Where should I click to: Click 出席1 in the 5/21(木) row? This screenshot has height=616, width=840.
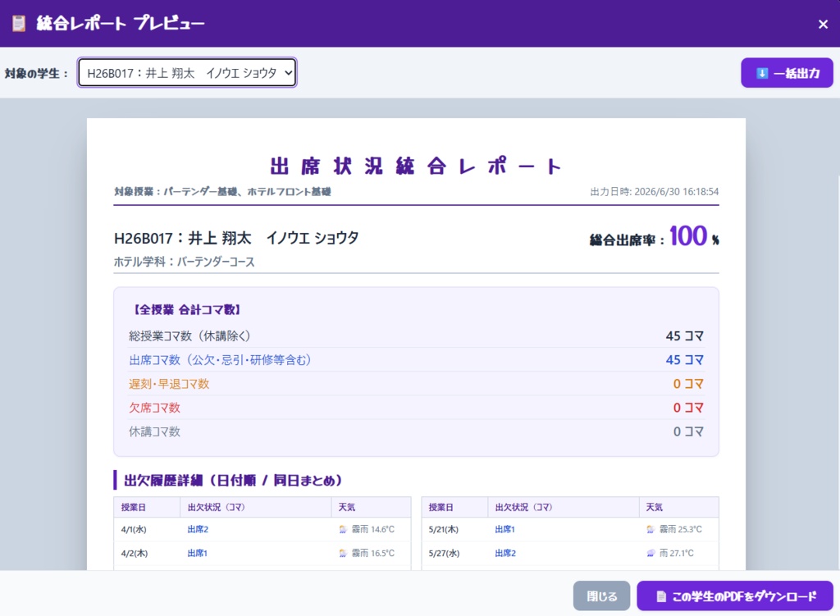tap(504, 529)
